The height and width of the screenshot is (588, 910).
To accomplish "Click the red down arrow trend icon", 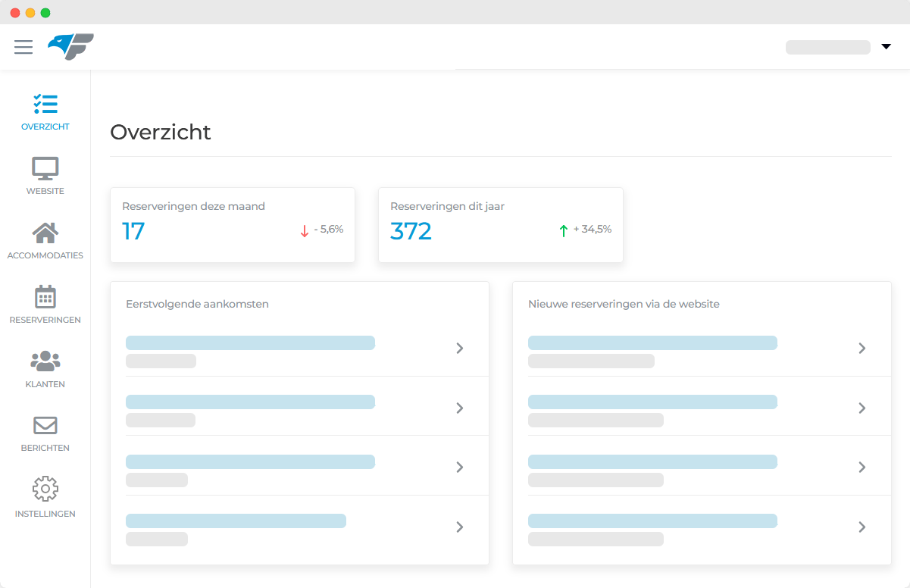I will click(x=305, y=231).
